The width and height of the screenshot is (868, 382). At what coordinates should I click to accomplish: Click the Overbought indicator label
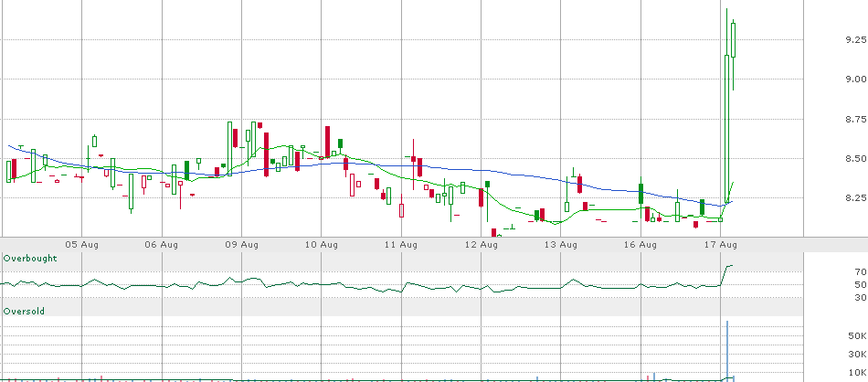(x=30, y=259)
